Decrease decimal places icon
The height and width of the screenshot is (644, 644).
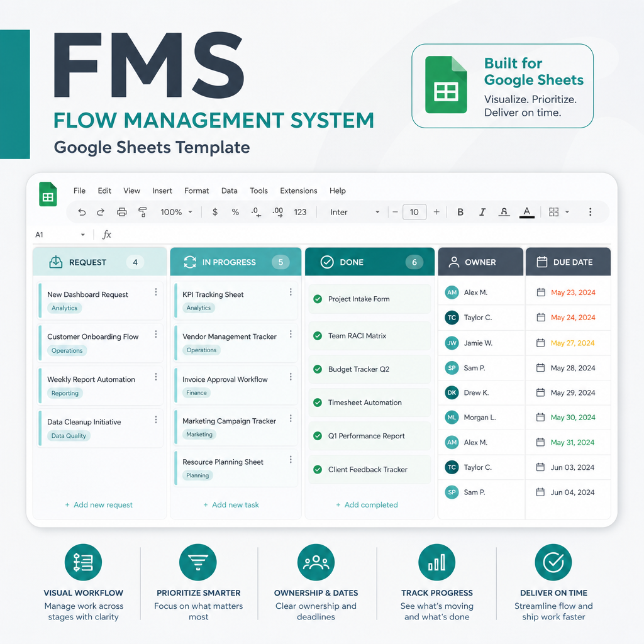256,212
